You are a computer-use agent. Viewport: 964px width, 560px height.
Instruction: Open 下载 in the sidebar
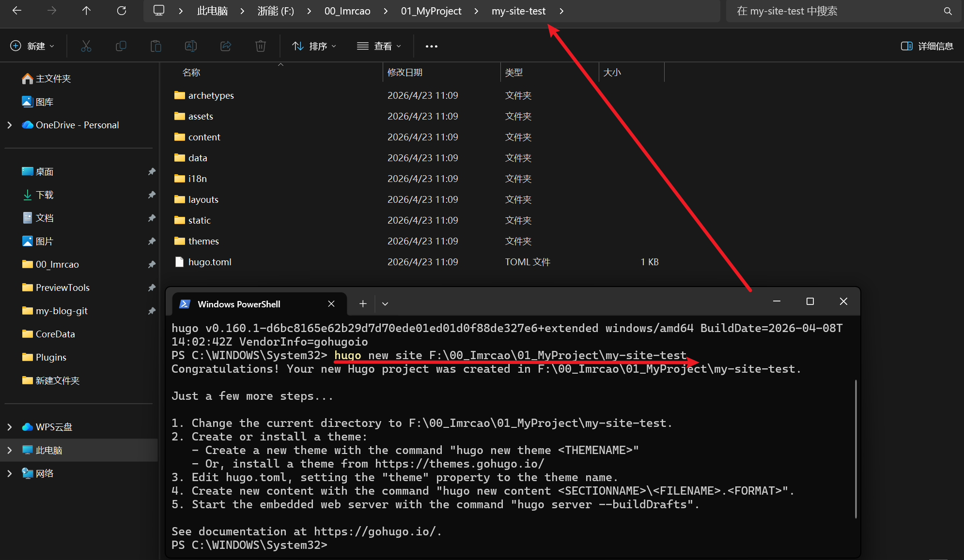pyautogui.click(x=44, y=195)
